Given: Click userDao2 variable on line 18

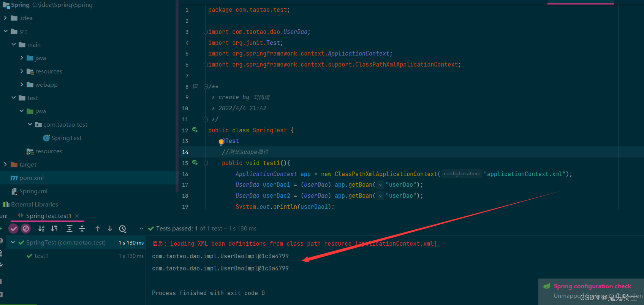Looking at the screenshot, I should [x=276, y=196].
